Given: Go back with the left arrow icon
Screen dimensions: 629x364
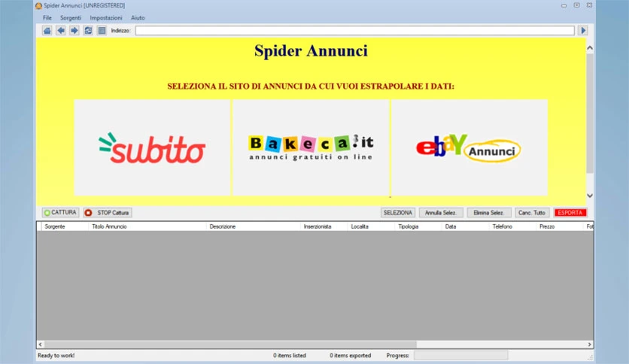Looking at the screenshot, I should (61, 31).
